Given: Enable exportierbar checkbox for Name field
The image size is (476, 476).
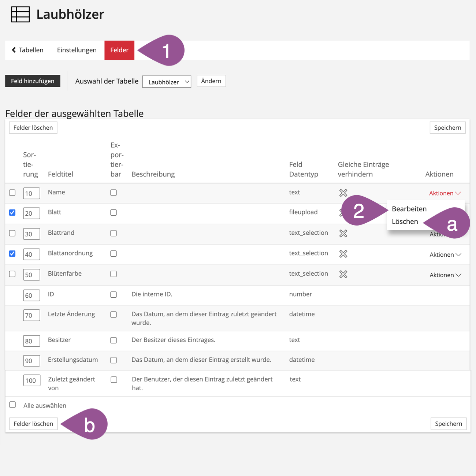Looking at the screenshot, I should pyautogui.click(x=114, y=193).
